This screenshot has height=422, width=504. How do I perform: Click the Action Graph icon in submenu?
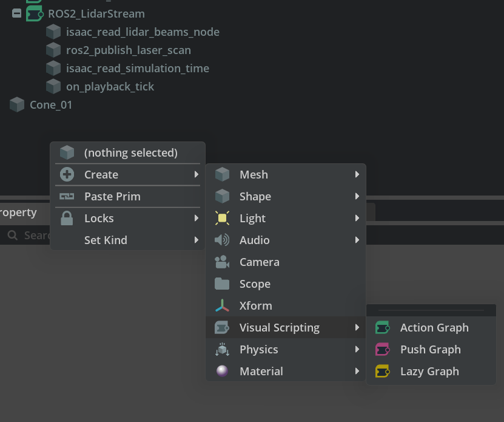383,327
